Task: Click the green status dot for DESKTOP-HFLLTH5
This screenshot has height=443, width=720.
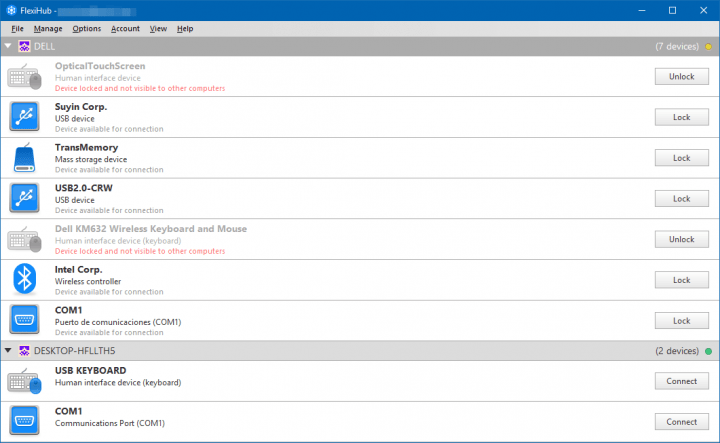Action: [708, 351]
